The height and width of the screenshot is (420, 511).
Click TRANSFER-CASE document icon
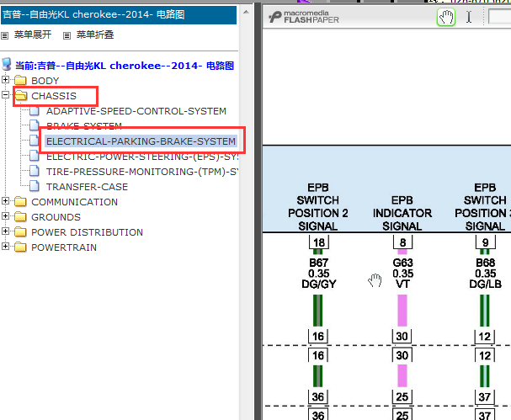click(x=35, y=186)
